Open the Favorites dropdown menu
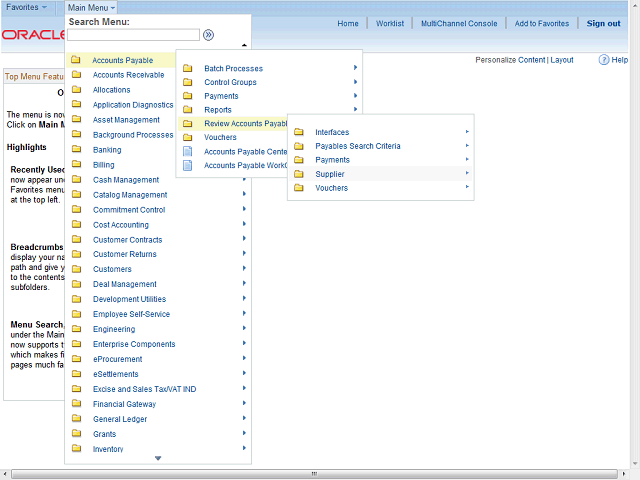The image size is (640, 480). [x=27, y=7]
